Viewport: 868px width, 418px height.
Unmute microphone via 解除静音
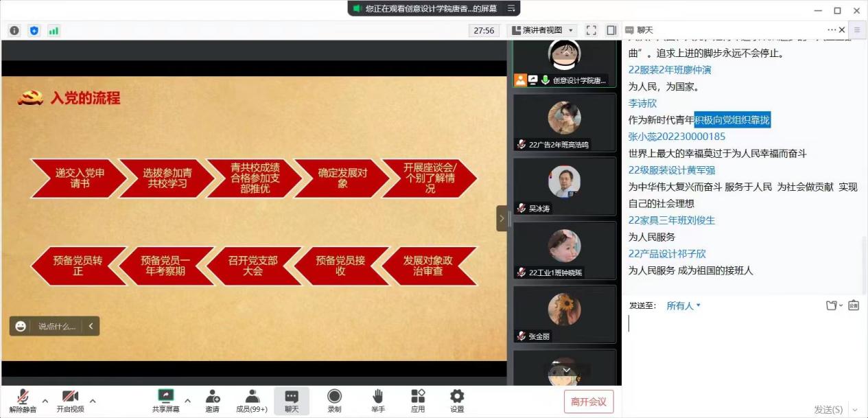point(23,401)
